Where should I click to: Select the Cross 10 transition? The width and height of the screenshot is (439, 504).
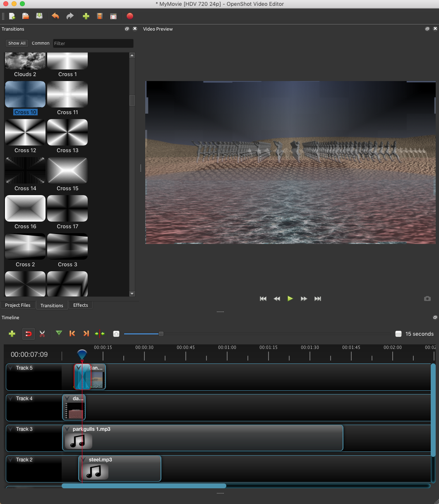click(x=25, y=98)
